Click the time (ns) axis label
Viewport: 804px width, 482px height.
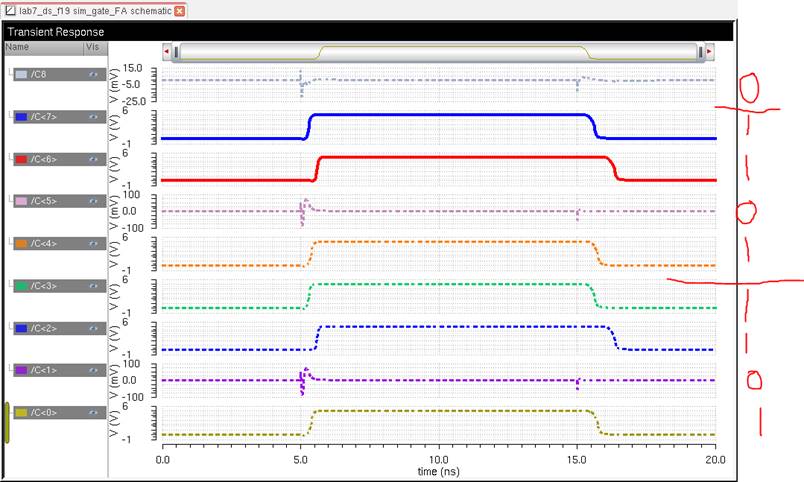pos(438,471)
